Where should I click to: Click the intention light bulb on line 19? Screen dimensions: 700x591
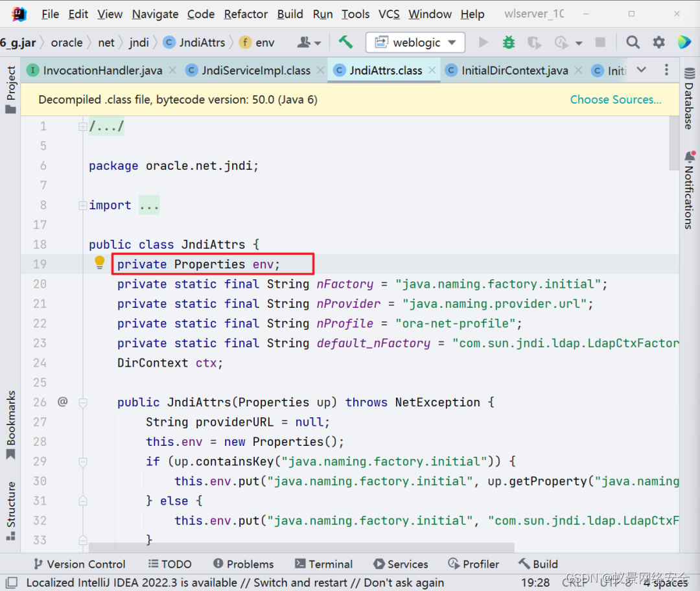point(99,262)
